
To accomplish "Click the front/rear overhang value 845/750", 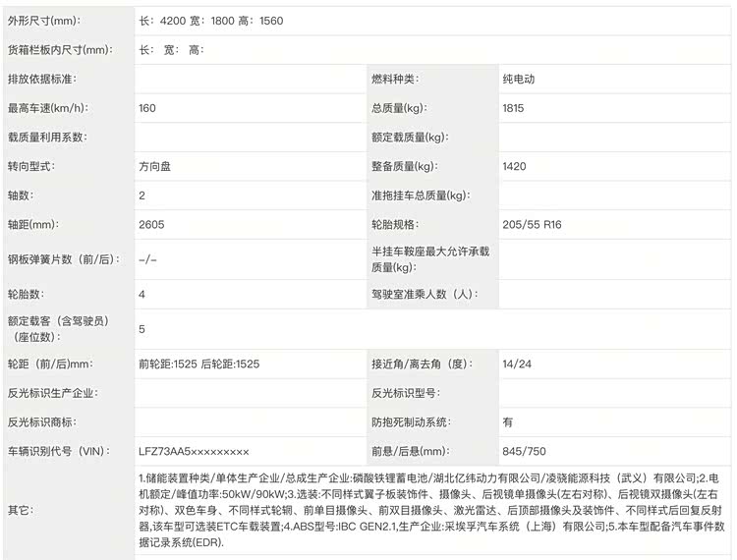I will [x=524, y=451].
